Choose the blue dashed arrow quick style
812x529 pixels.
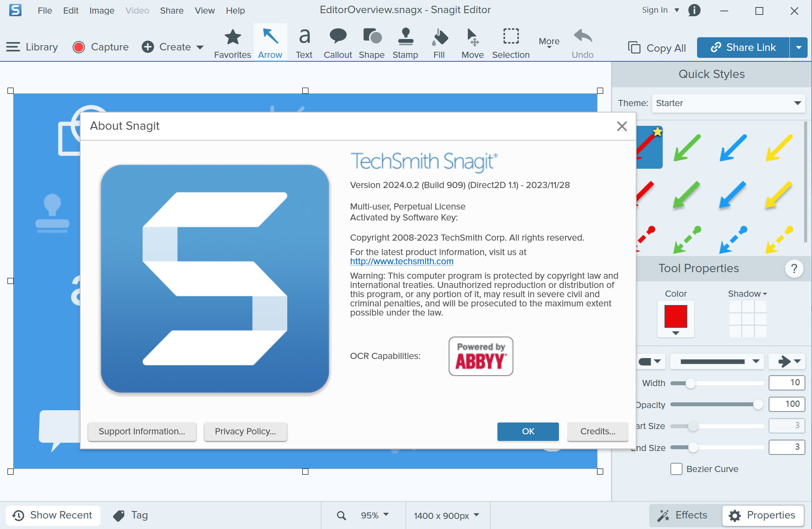[733, 239]
